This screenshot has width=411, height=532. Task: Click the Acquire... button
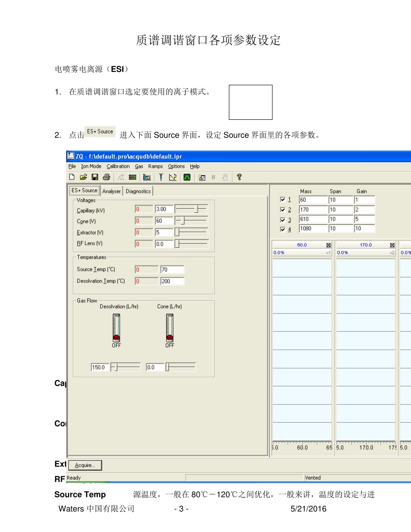tap(85, 465)
